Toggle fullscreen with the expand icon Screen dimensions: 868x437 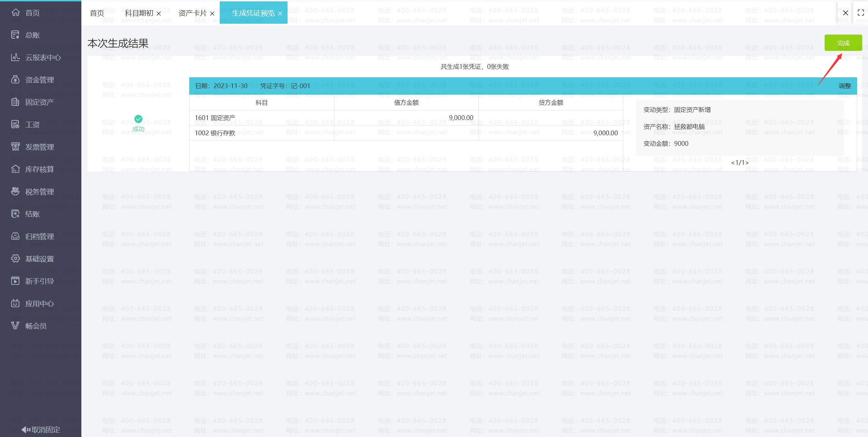coord(861,13)
